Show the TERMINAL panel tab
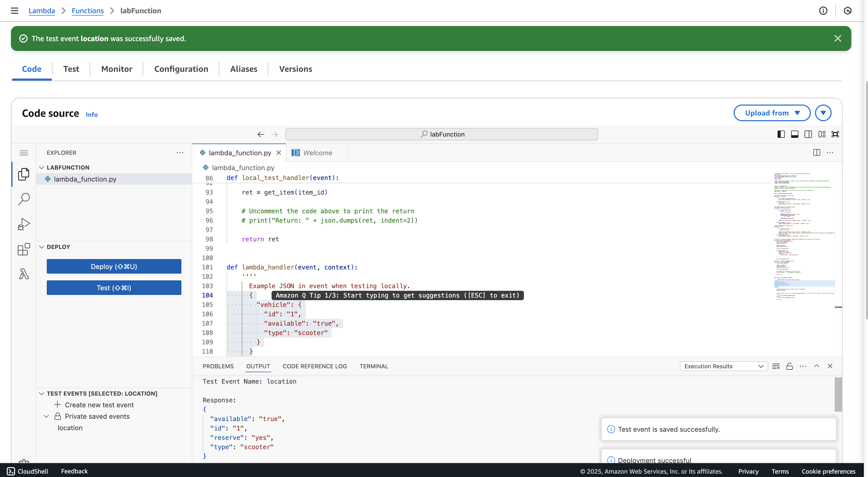 374,366
